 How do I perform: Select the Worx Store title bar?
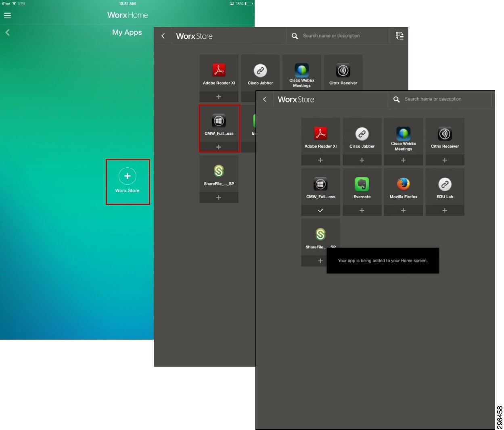296,99
